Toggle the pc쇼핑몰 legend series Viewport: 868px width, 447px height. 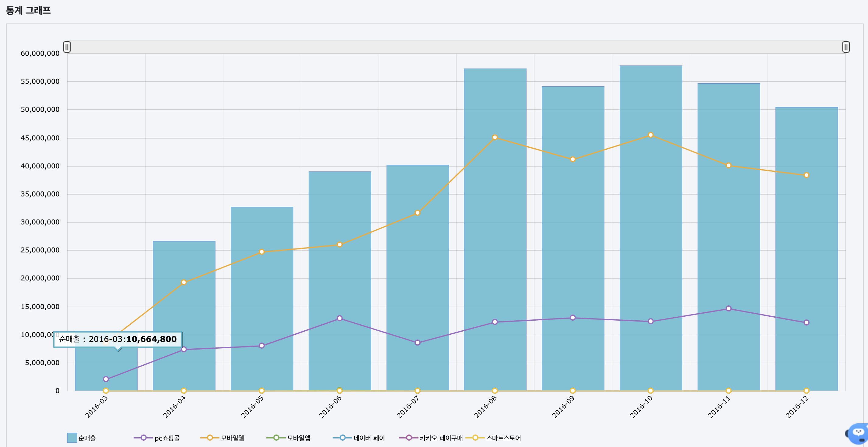coord(157,438)
